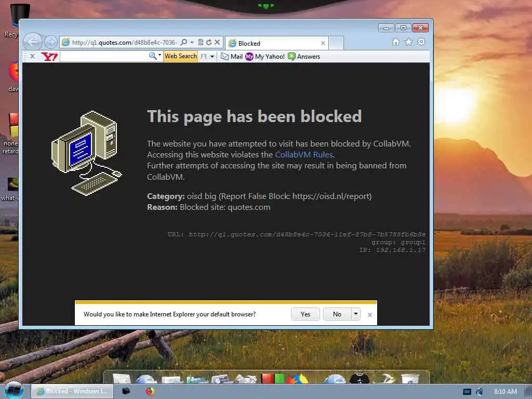Open Mail from the Yahoo toolbar

[231, 57]
